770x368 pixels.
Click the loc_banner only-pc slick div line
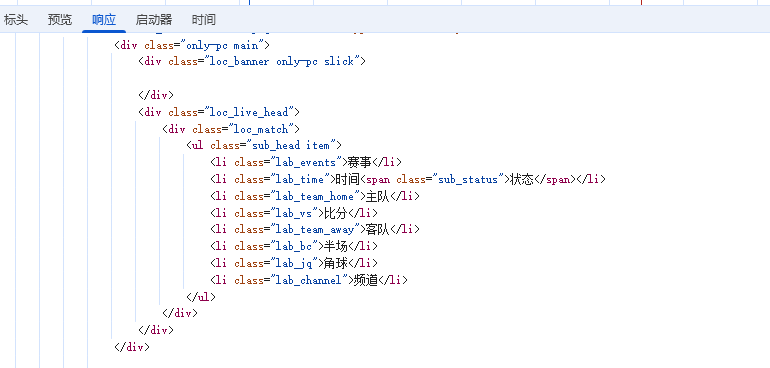(x=252, y=61)
